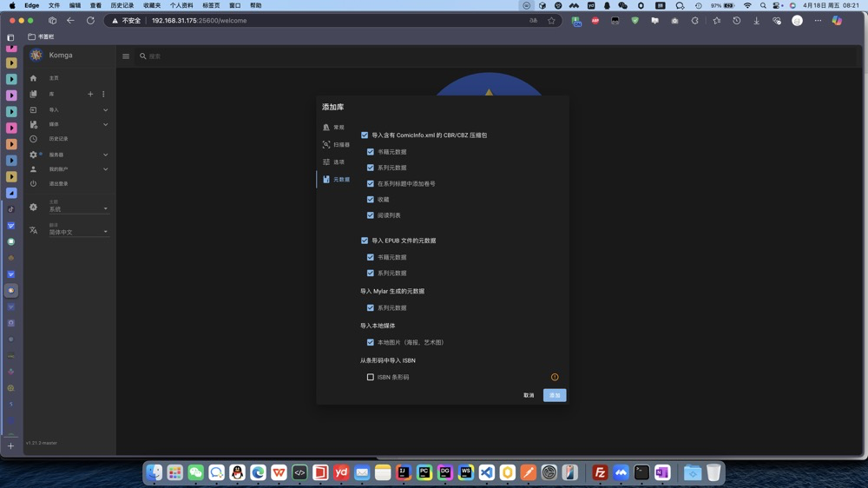Click the Komga title text
The width and height of the screenshot is (868, 488).
click(x=61, y=56)
